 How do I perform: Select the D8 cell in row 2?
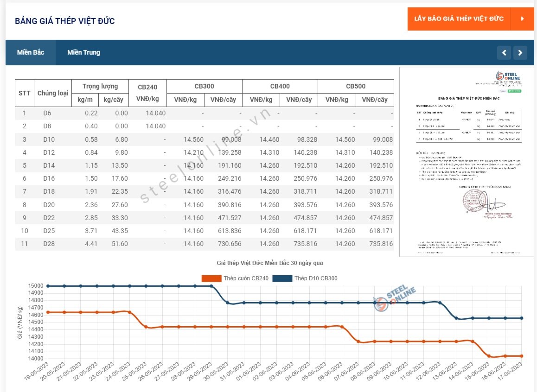coord(47,126)
